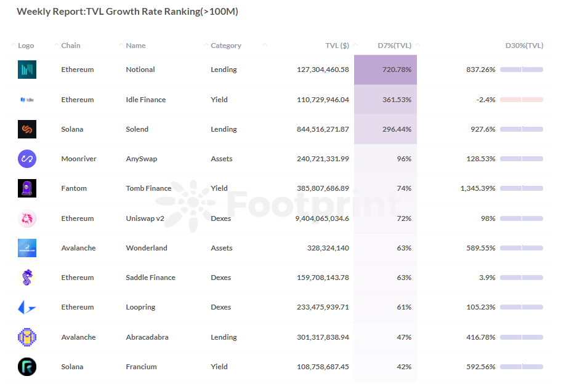
Task: Sort table by Category column header
Action: 226,46
